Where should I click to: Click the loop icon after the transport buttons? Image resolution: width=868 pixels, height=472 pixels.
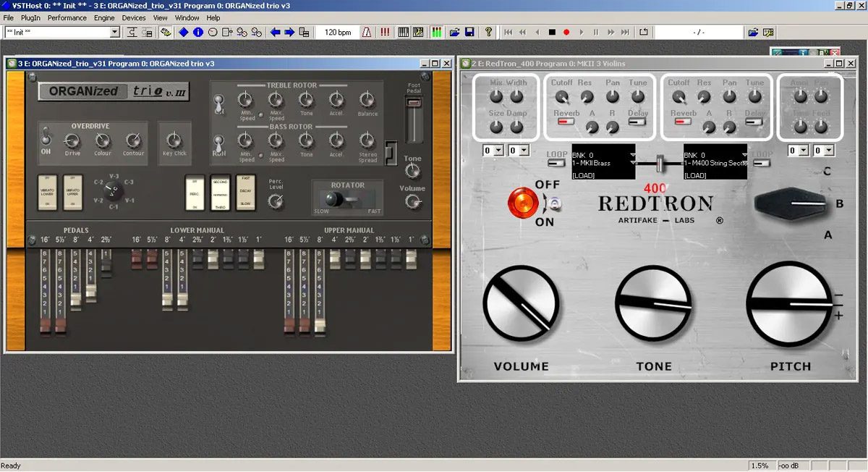(644, 33)
